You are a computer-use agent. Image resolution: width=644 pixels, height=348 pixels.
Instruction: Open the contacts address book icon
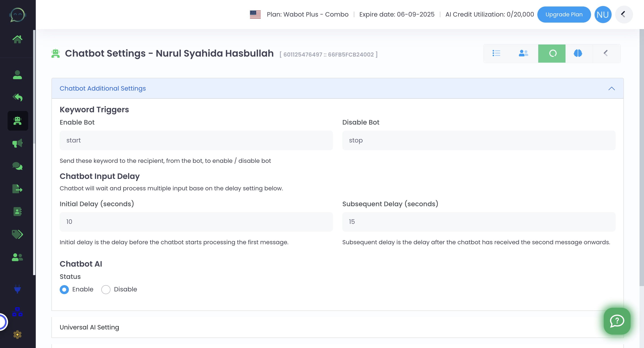[17, 212]
